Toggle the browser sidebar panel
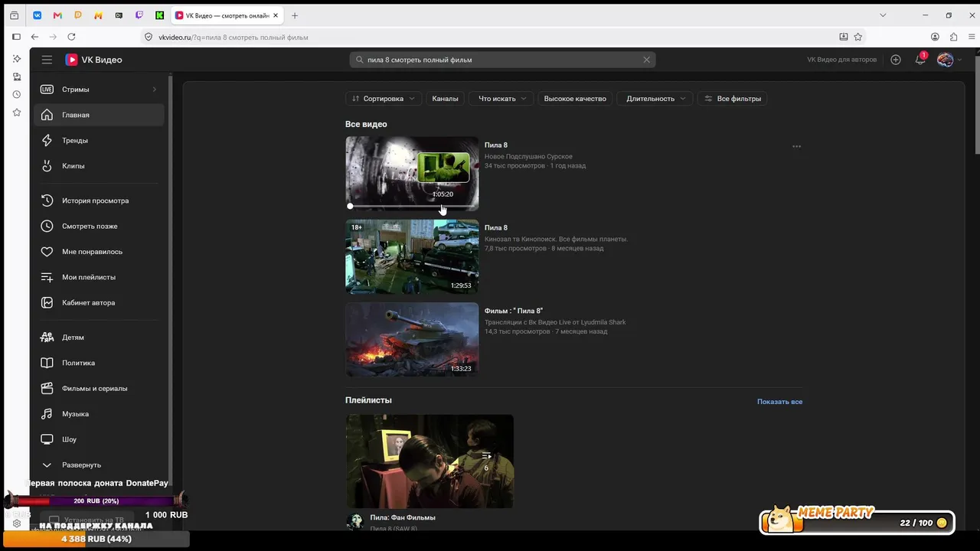 [x=16, y=37]
